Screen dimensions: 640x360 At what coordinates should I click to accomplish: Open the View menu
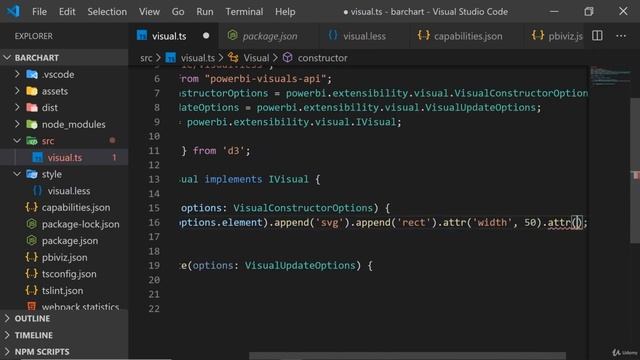point(149,12)
